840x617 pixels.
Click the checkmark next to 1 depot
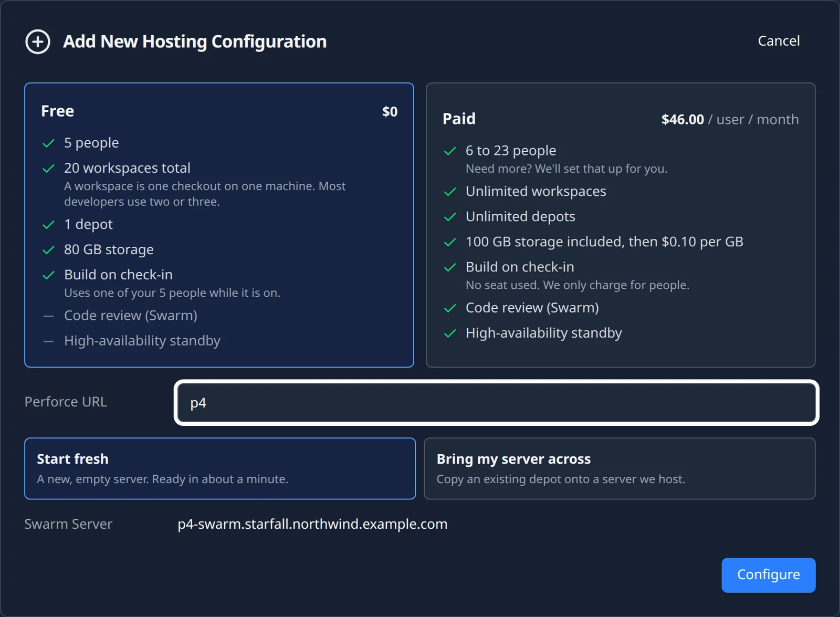coord(48,225)
